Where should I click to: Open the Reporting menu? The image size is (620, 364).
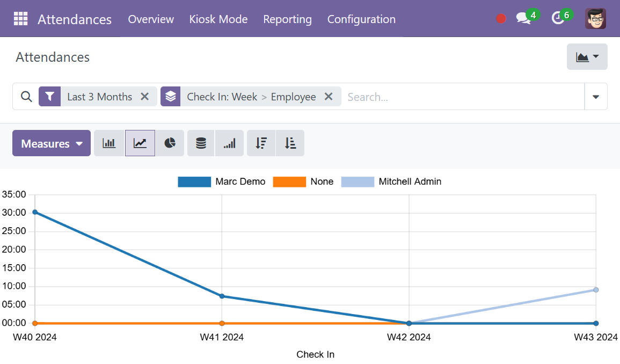[x=287, y=19]
